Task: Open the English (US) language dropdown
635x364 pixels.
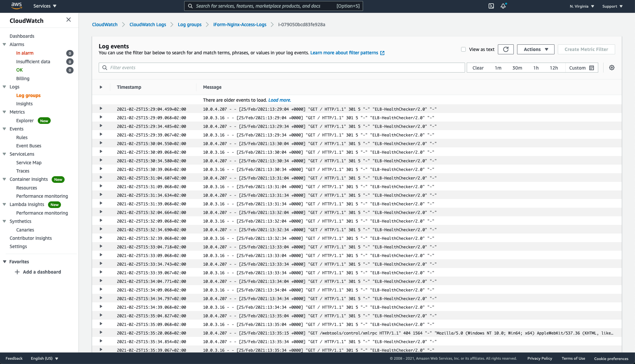Action: pos(44,358)
